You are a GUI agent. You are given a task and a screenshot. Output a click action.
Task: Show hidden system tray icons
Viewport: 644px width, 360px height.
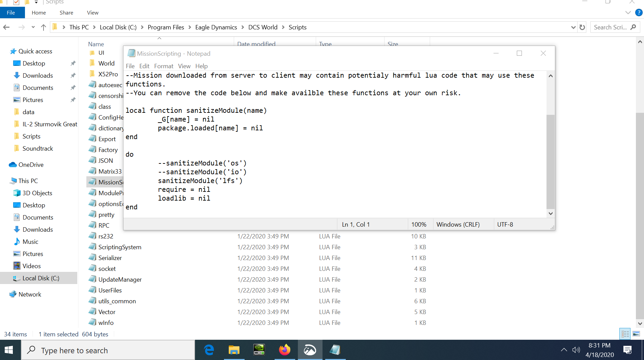pos(564,350)
